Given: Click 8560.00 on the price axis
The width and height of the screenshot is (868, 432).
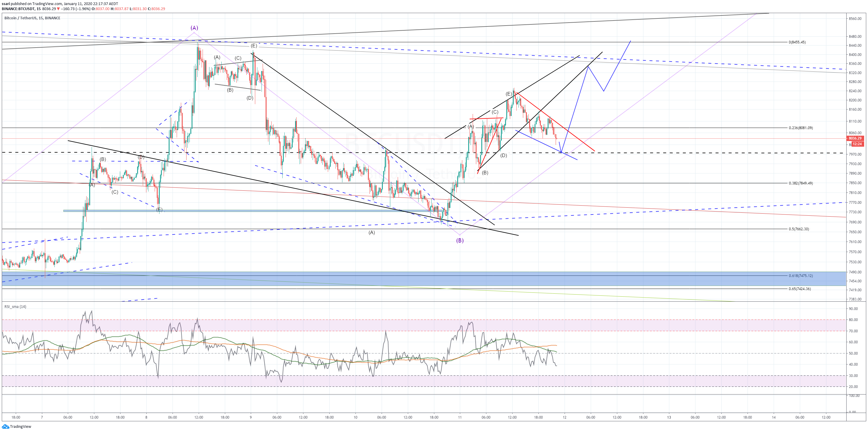Looking at the screenshot, I should click(x=855, y=18).
